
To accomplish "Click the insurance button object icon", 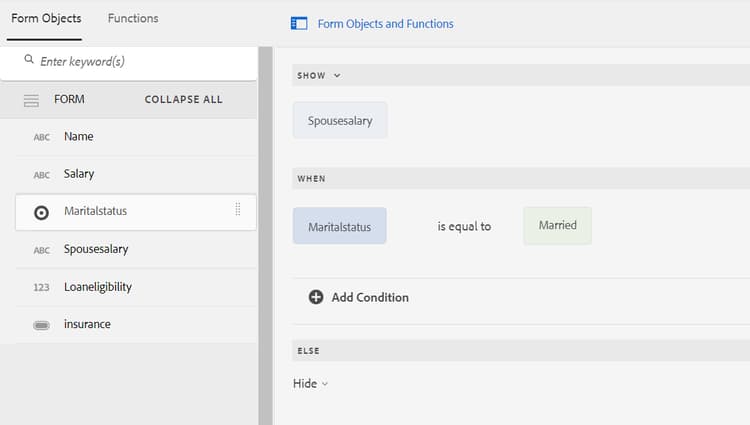I will pos(42,325).
